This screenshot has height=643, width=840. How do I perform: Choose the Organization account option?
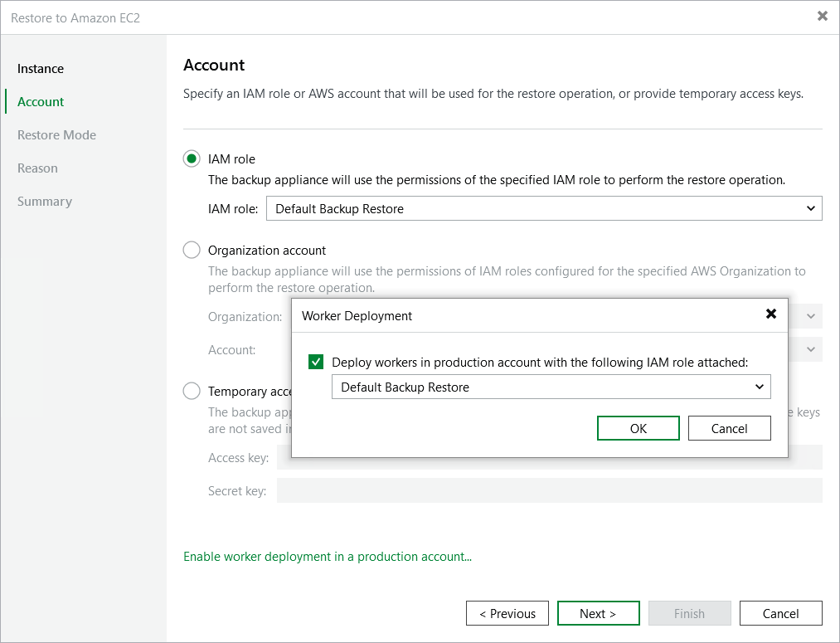[192, 250]
